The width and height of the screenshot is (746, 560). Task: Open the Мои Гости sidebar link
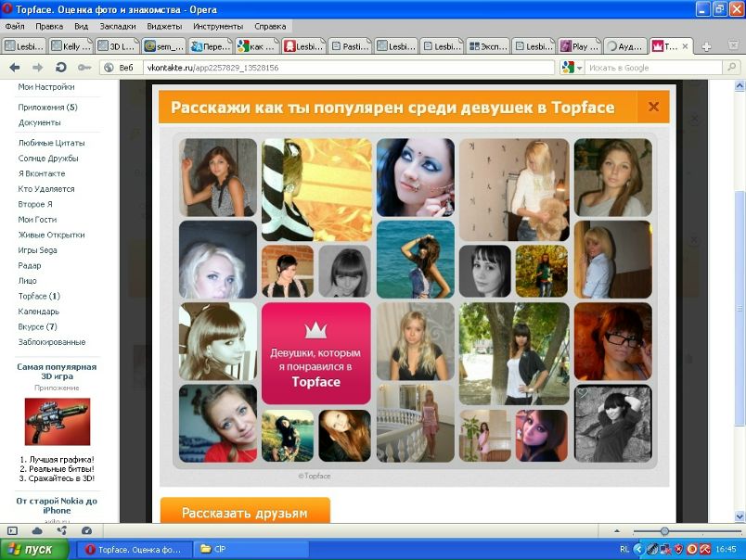coord(37,220)
